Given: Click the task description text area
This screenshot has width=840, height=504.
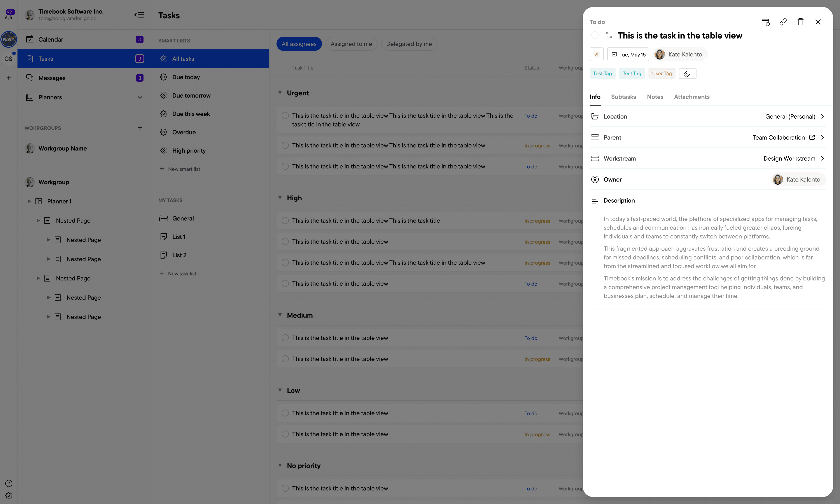Looking at the screenshot, I should coord(714,257).
